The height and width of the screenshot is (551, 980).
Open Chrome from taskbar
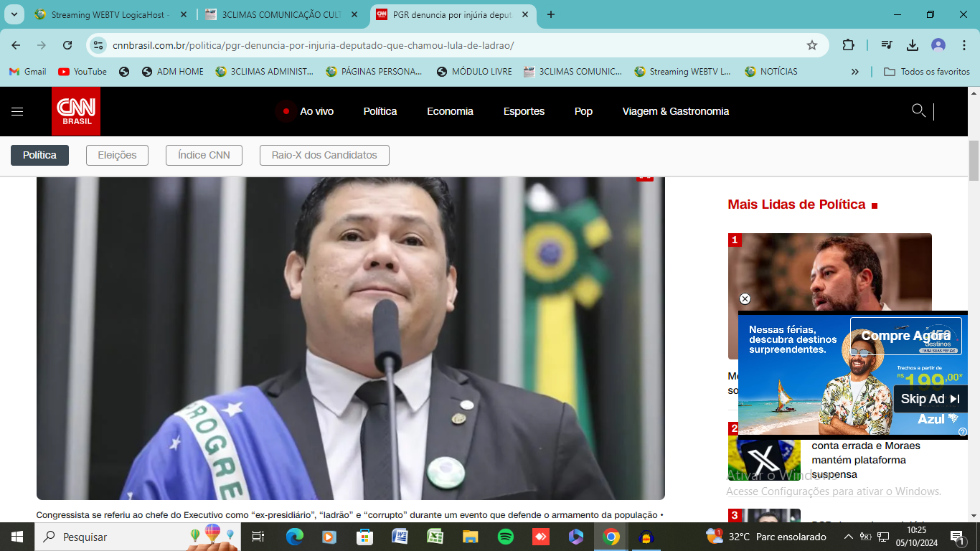[x=611, y=537]
